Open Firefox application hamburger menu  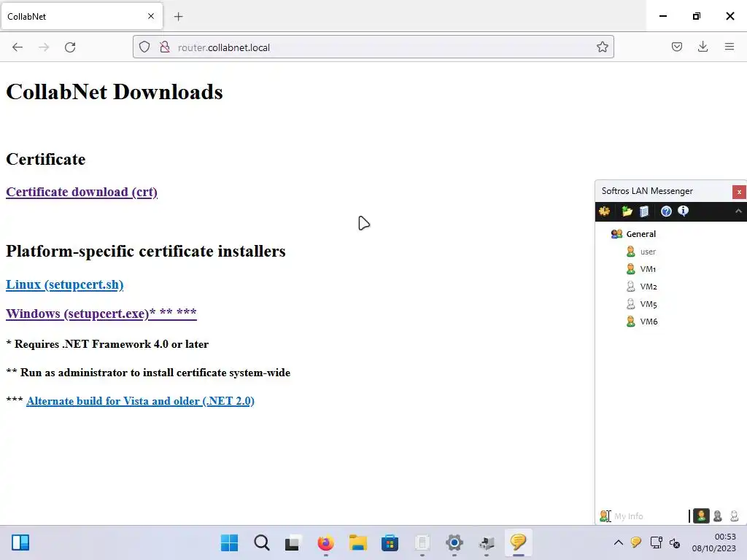coord(729,47)
